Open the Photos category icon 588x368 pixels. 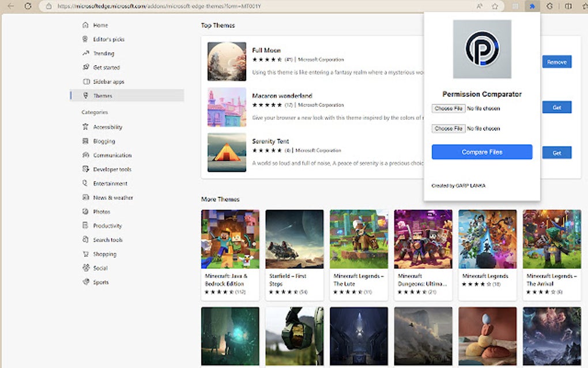[x=85, y=211]
